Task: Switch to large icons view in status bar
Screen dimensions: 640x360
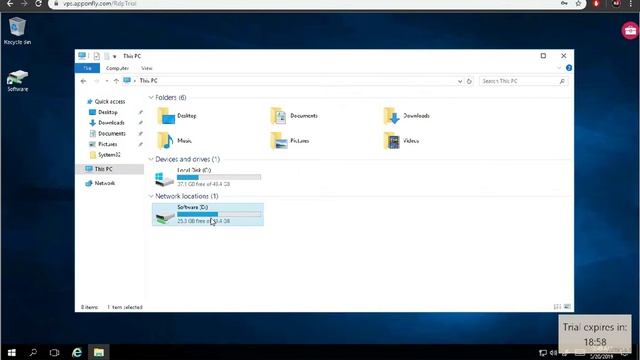Action: (x=567, y=307)
